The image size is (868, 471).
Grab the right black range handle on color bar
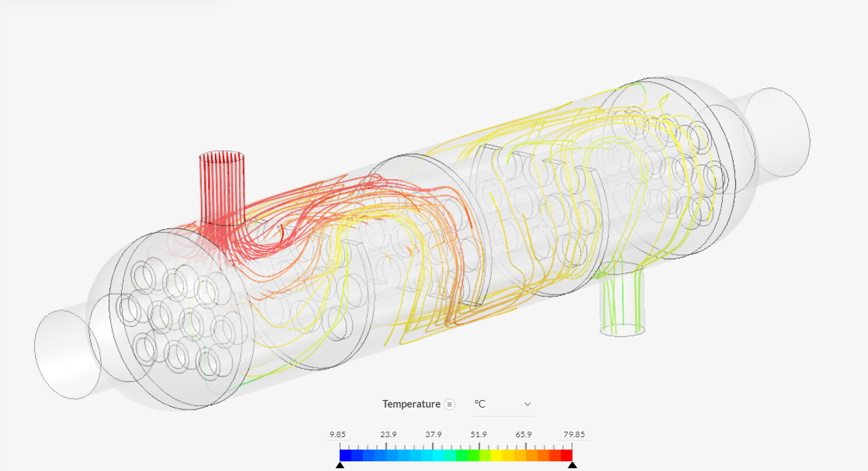572,466
